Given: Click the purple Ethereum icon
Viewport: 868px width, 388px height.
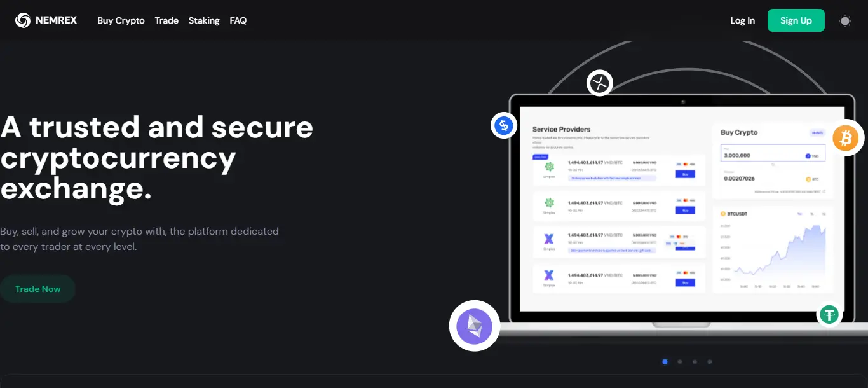Looking at the screenshot, I should (475, 326).
